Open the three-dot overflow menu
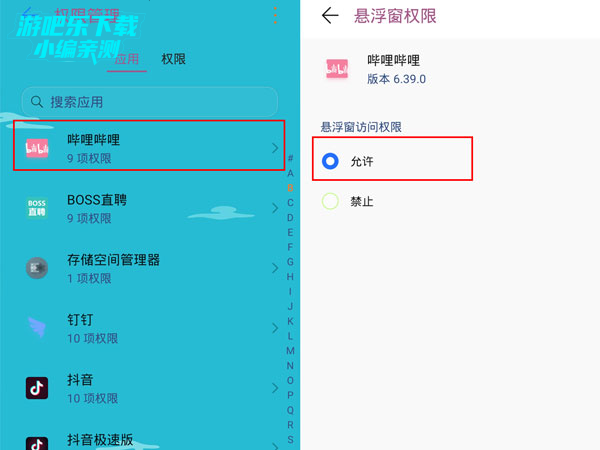 pyautogui.click(x=275, y=16)
